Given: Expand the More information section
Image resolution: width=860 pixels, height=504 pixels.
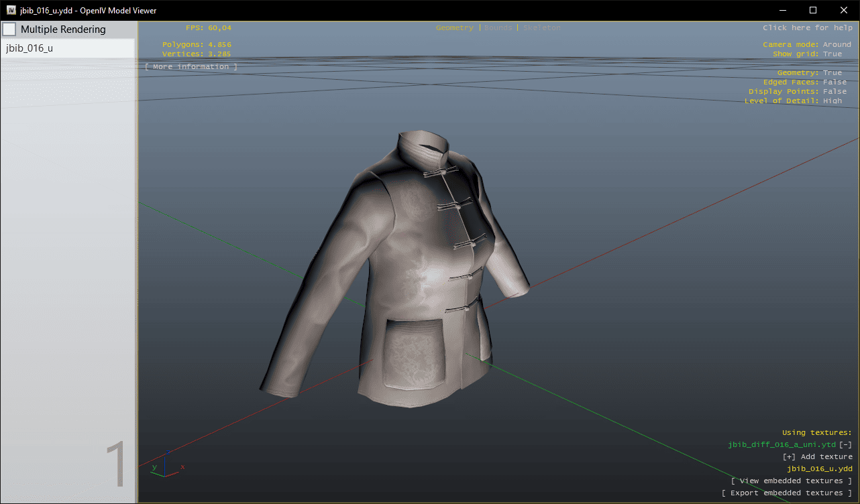Looking at the screenshot, I should pyautogui.click(x=191, y=67).
